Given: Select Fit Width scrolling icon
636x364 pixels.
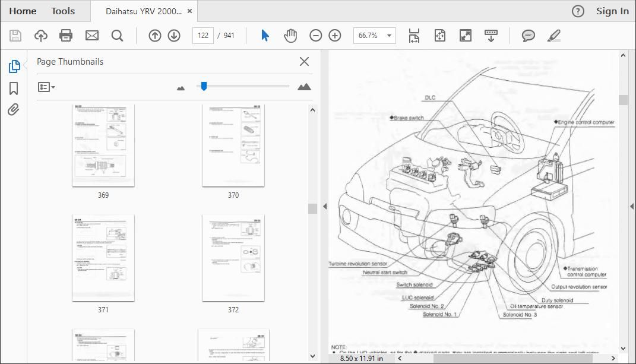Looking at the screenshot, I should [x=414, y=36].
